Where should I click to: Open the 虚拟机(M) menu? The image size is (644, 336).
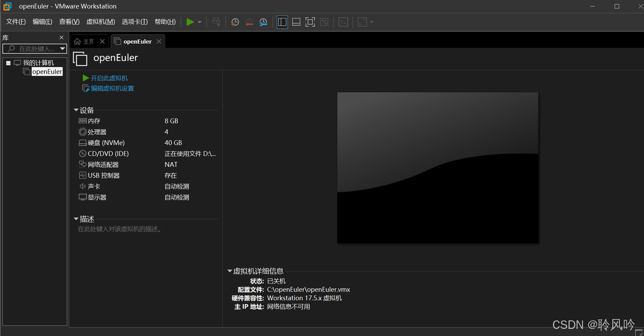point(101,22)
